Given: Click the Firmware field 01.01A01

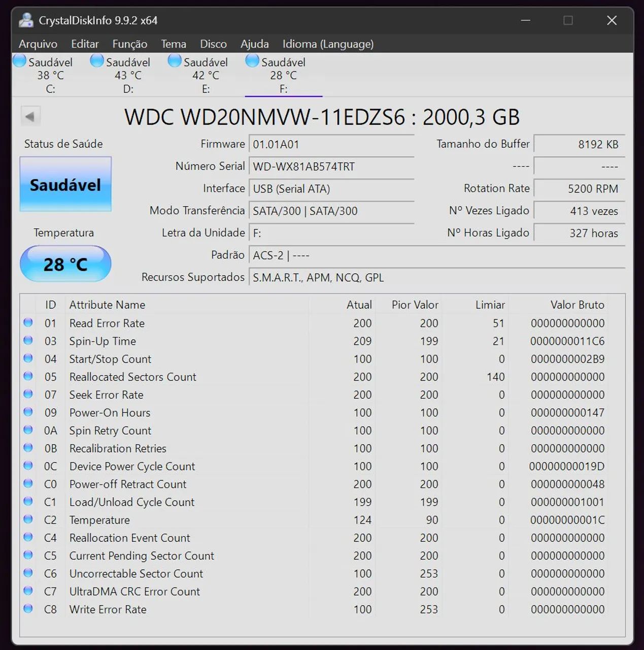Looking at the screenshot, I should (x=332, y=144).
